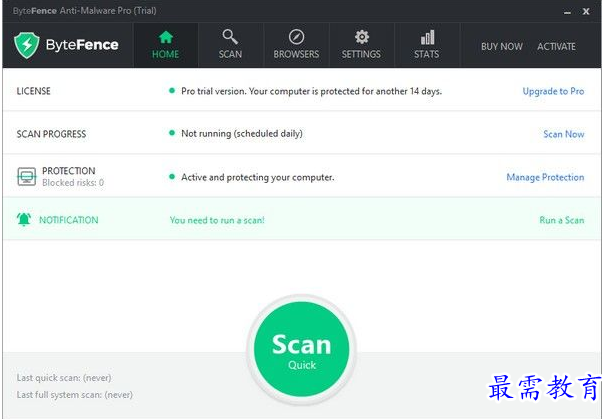This screenshot has width=610, height=419.
Task: Click the Home house icon
Action: click(x=166, y=37)
